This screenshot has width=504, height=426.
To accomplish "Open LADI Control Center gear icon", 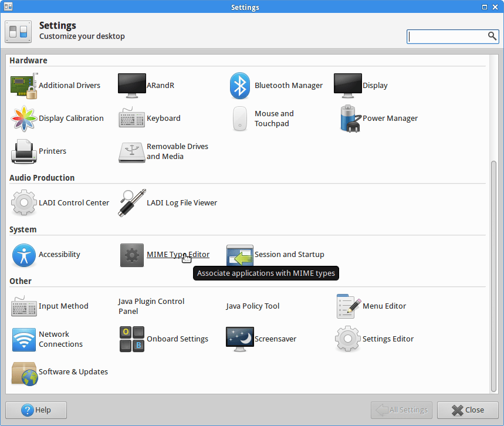I will [24, 203].
